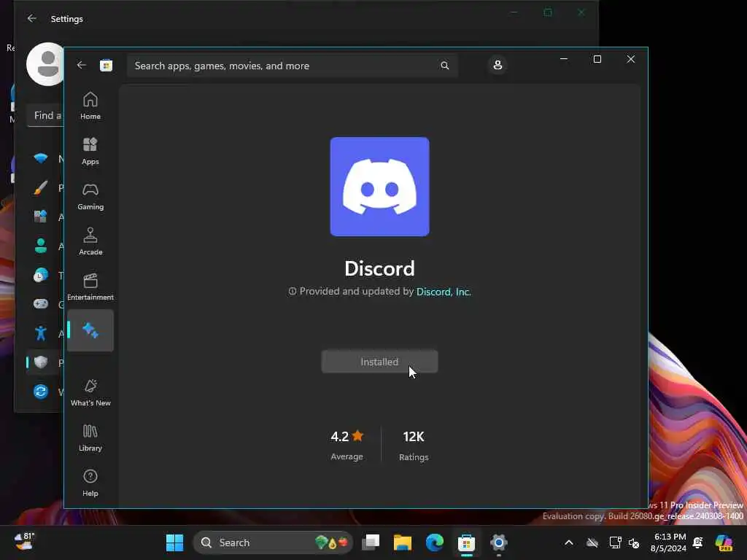The image size is (747, 560).
Task: Open Time & language (clock globe icon) in Settings
Action: click(41, 275)
